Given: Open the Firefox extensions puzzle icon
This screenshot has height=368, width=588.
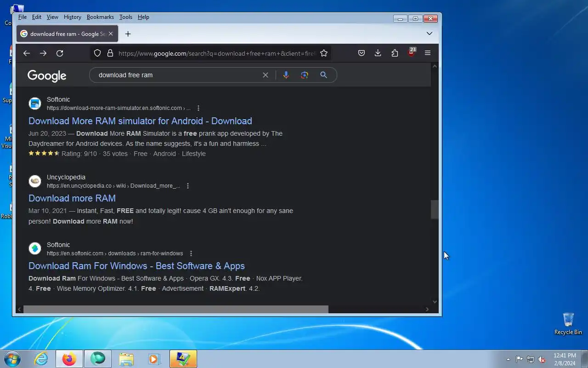Looking at the screenshot, I should click(x=395, y=53).
